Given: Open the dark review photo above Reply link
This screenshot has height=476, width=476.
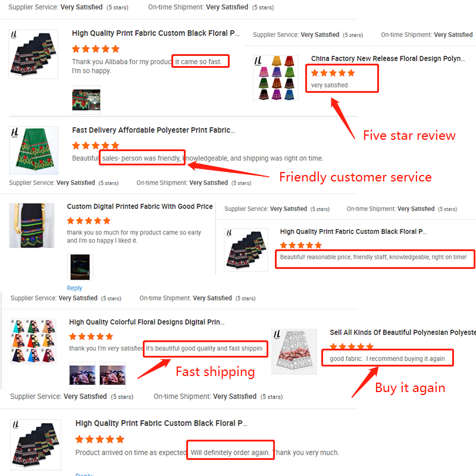Looking at the screenshot, I should pos(80,267).
